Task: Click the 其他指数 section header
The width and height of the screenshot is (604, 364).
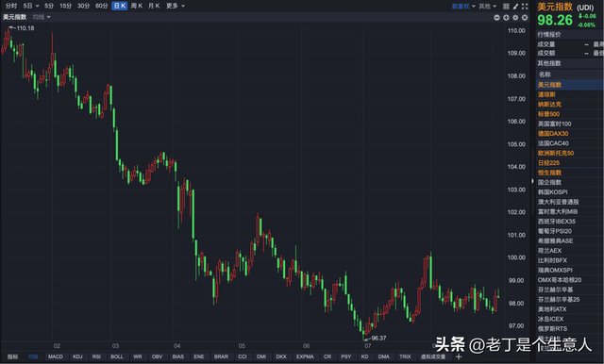Action: click(x=570, y=63)
